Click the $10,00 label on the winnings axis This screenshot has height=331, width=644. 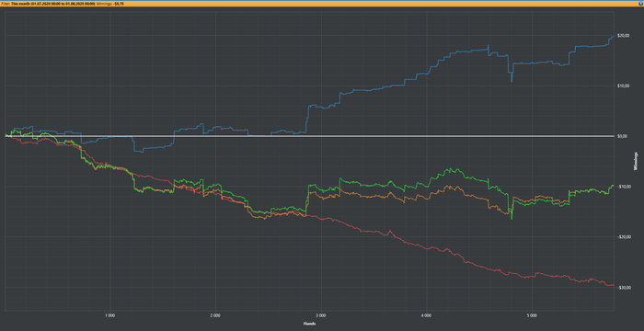[x=623, y=86]
